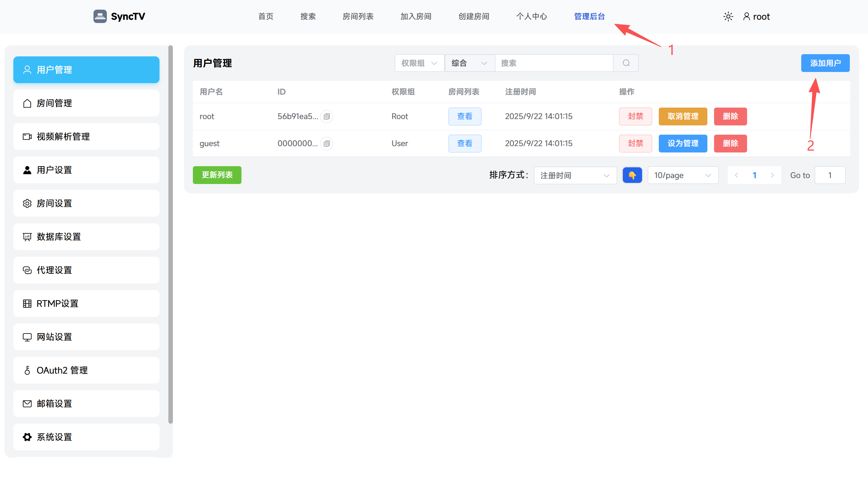Click the Go to page number field
Viewport: 868px width, 483px height.
(830, 175)
